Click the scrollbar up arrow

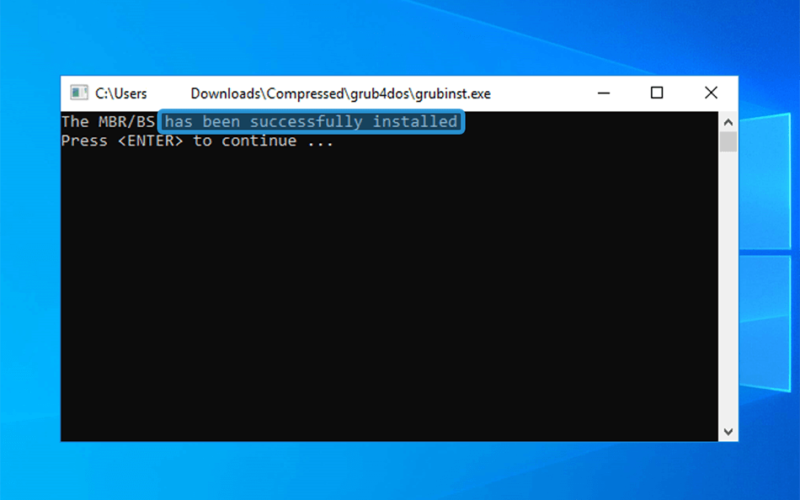click(728, 122)
